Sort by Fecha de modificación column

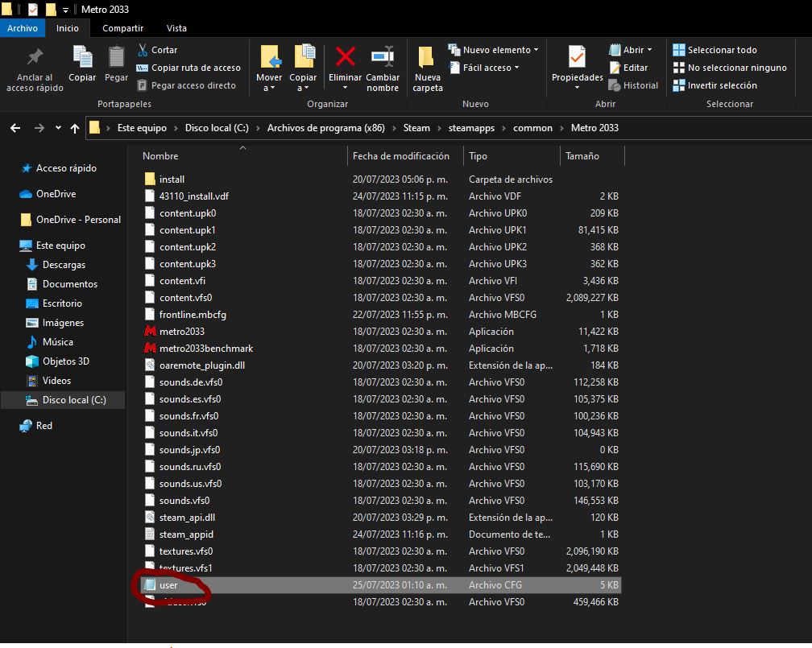click(x=401, y=156)
